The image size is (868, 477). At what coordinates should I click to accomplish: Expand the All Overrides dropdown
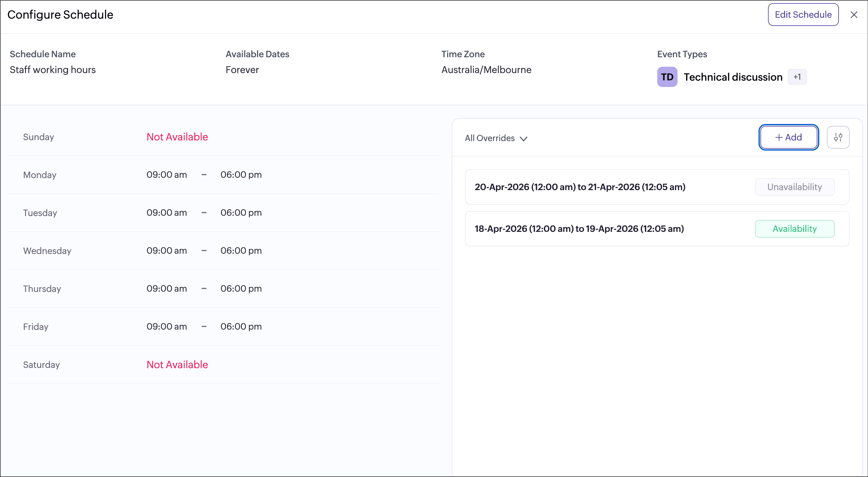tap(495, 138)
